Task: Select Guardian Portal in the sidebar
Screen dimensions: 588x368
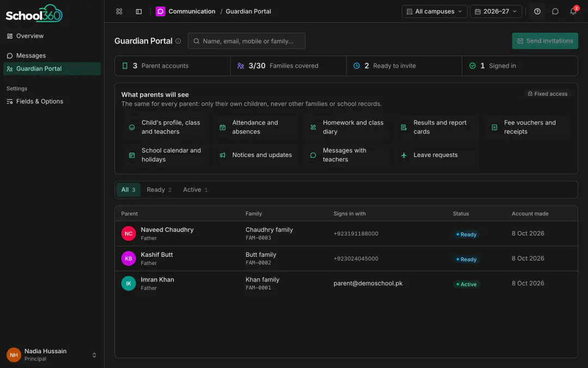Action: point(52,69)
